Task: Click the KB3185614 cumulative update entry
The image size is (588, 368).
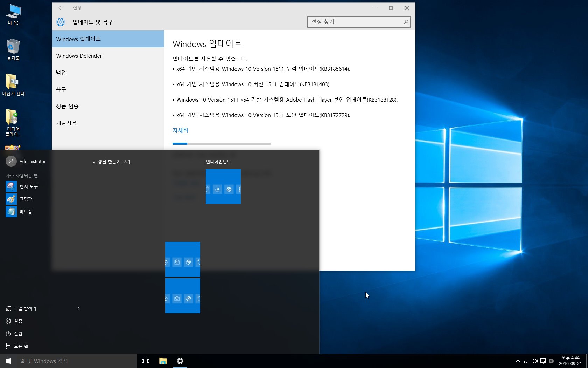Action: 261,69
